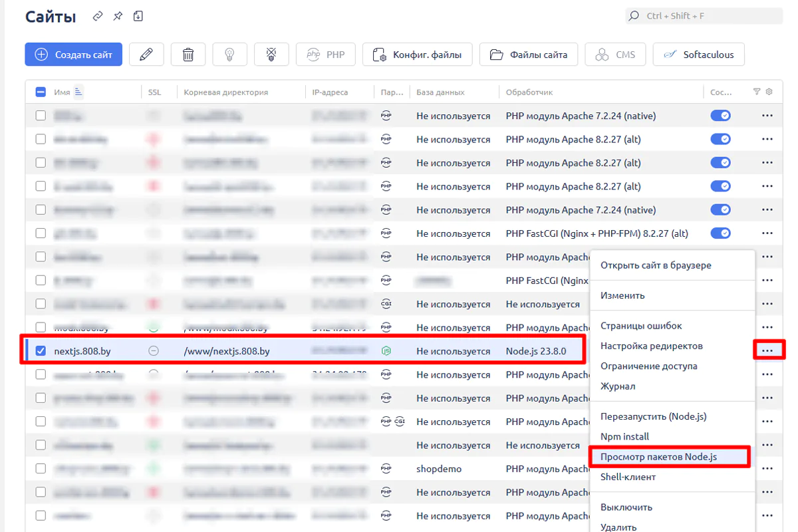This screenshot has height=532, width=798.
Task: Open the three-dot menu for nextjs.808.by
Action: (769, 350)
